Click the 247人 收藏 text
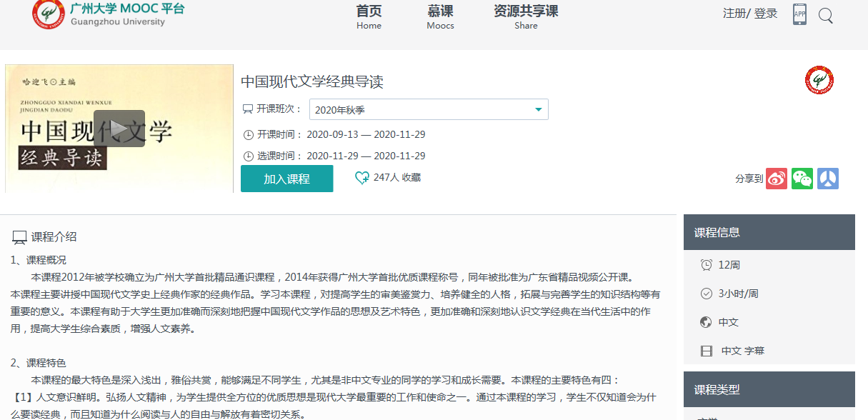This screenshot has height=420, width=868. [397, 178]
